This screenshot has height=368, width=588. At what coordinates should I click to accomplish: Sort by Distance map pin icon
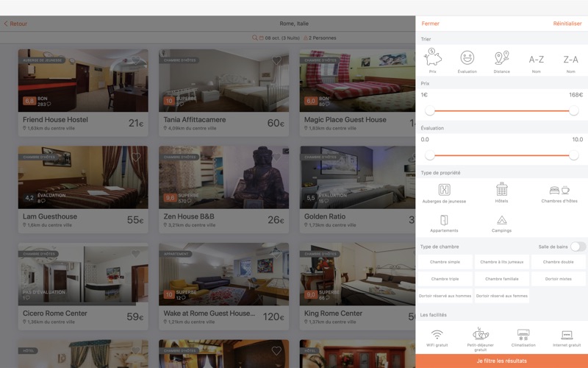(502, 58)
